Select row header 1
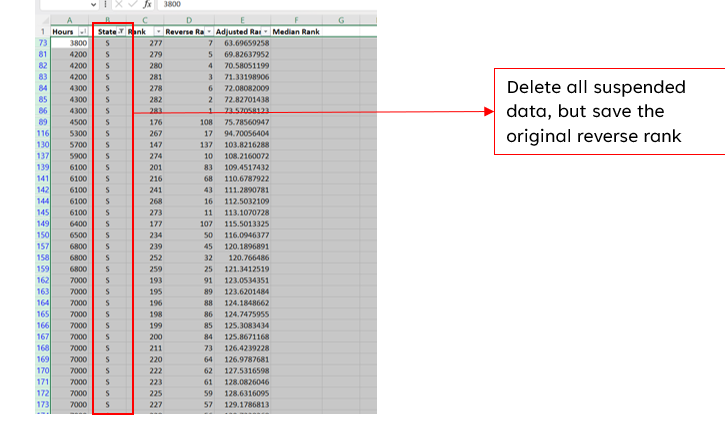 pos(43,31)
